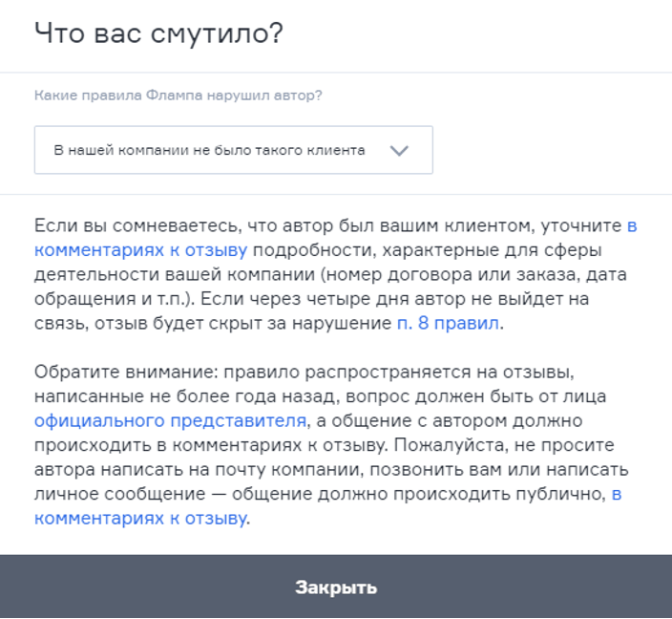The image size is (672, 619).
Task: Open 'в комментариях к отзыву' link in first paragraph
Action: click(x=141, y=250)
